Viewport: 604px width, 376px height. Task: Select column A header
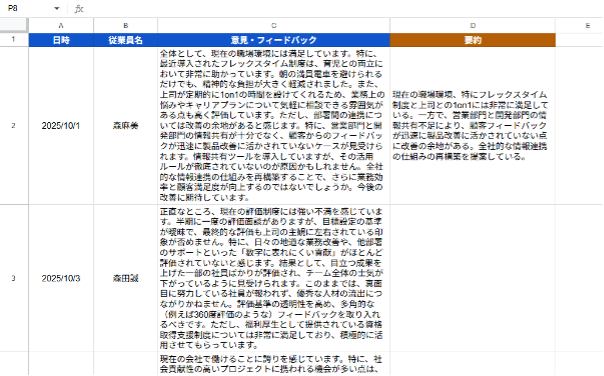click(61, 25)
